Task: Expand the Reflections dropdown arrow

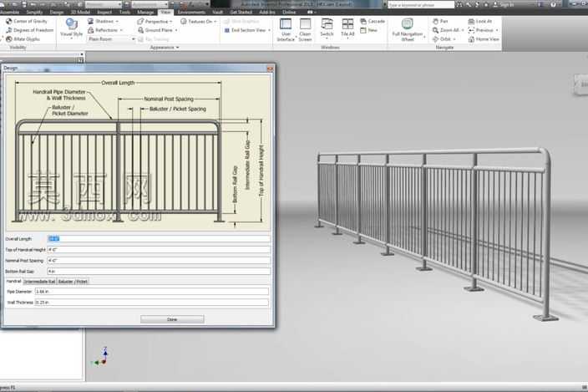Action: click(x=121, y=30)
